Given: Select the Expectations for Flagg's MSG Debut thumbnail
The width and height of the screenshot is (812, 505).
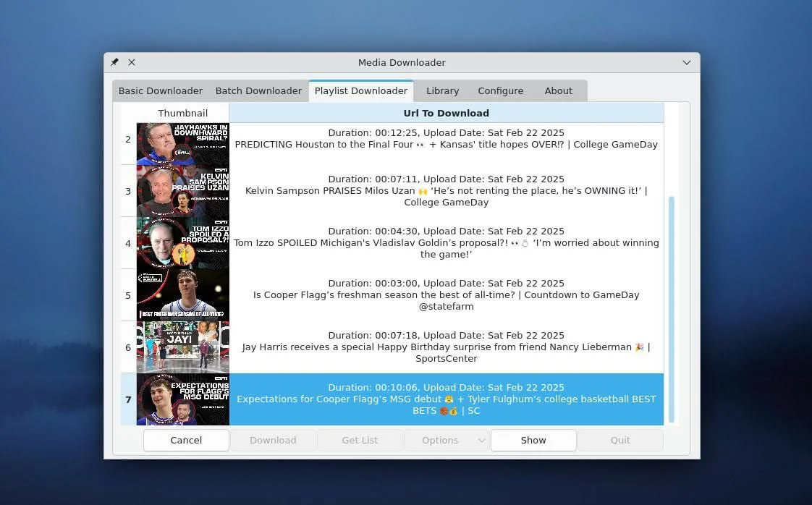Looking at the screenshot, I should point(182,399).
